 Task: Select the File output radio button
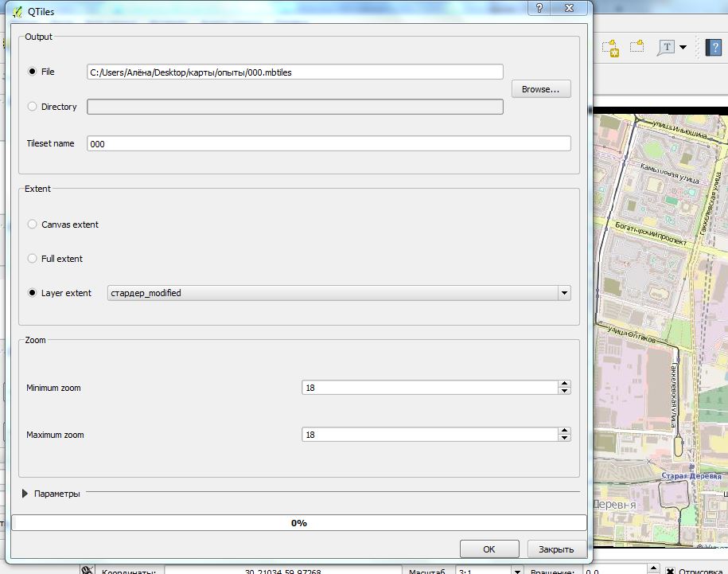pyautogui.click(x=32, y=72)
